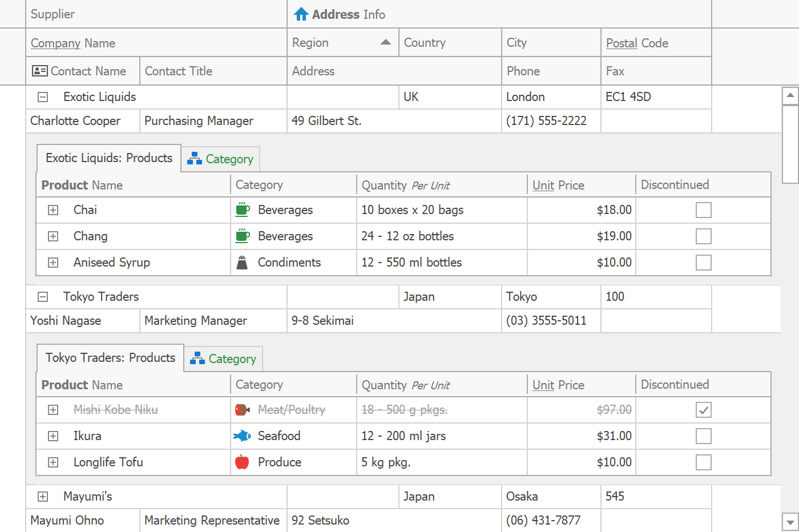Collapse the Exotic Liquids supplier row
The height and width of the screenshot is (532, 799).
(x=43, y=97)
